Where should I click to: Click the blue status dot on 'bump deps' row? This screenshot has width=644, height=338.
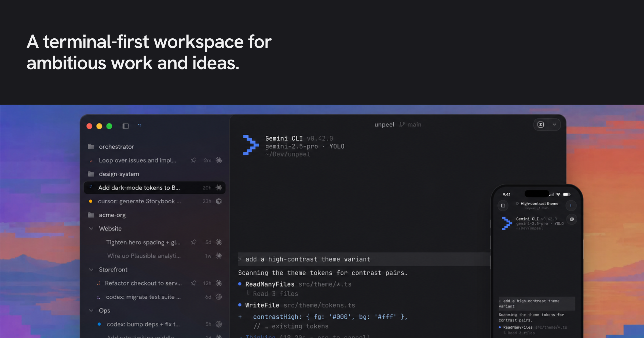tap(99, 324)
